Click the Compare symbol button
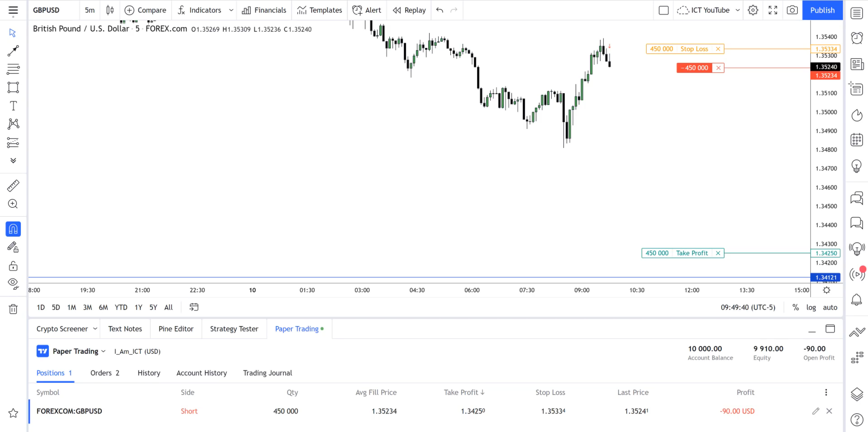This screenshot has height=432, width=868. click(145, 10)
